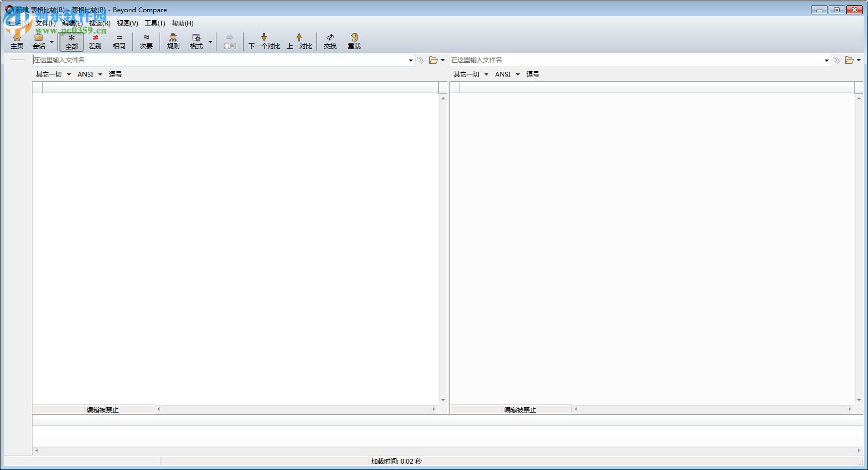Click bottom detail pane right scroll arrow

pos(858,450)
